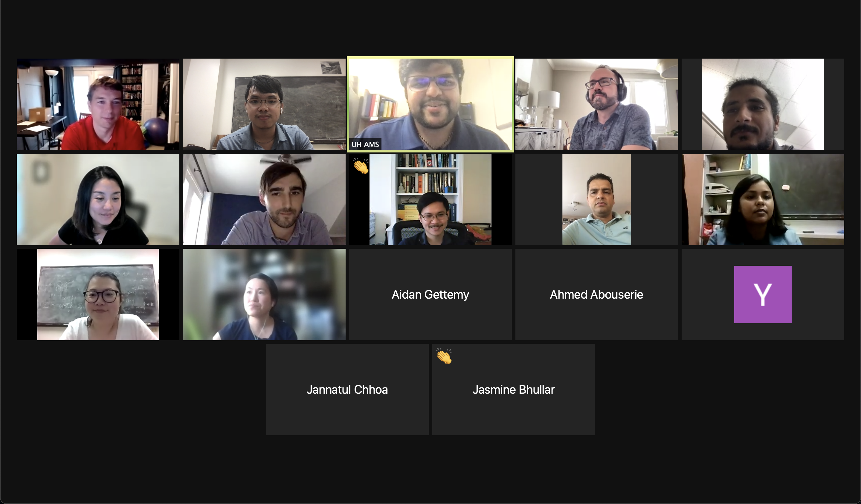Select the video of man wearing headphones
Screen dimensions: 861x504
[596, 104]
